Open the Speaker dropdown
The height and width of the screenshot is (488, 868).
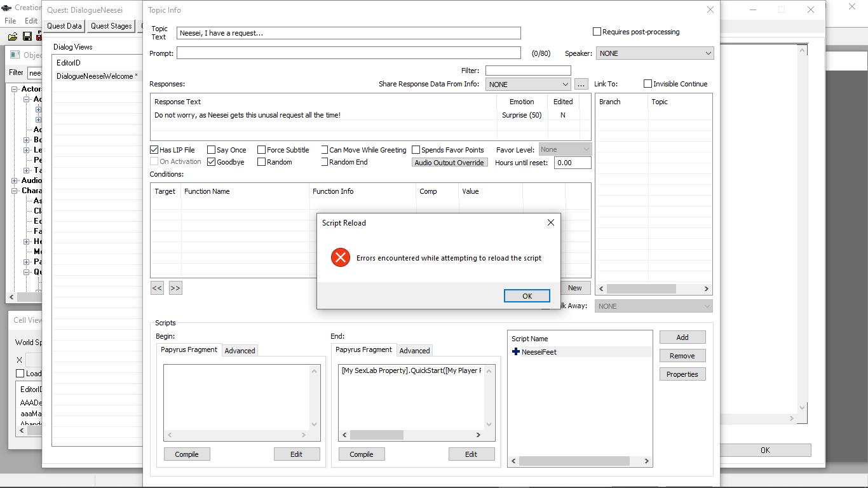point(654,53)
